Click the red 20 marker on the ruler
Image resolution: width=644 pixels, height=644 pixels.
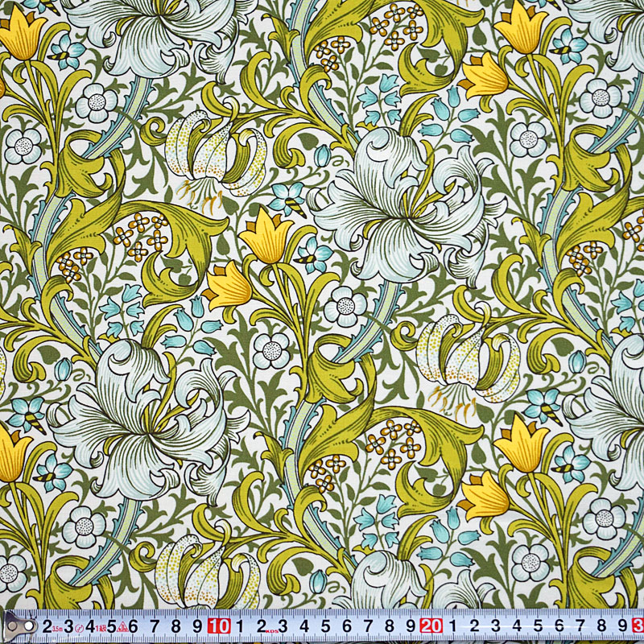431,625
